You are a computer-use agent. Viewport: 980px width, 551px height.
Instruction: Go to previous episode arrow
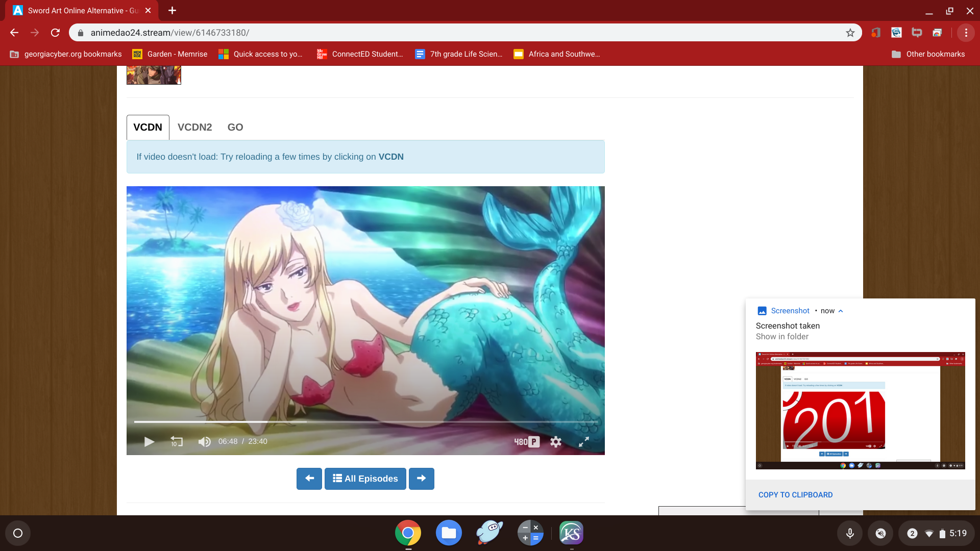click(309, 479)
